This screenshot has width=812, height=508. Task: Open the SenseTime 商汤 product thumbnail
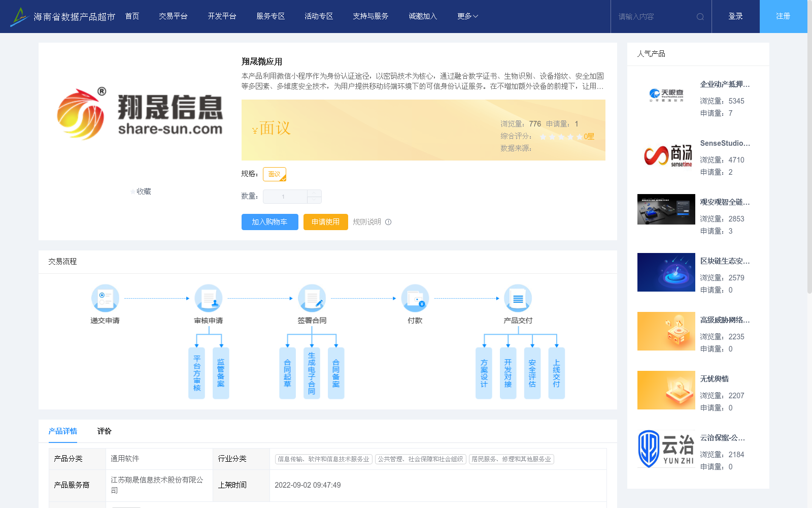coord(666,154)
